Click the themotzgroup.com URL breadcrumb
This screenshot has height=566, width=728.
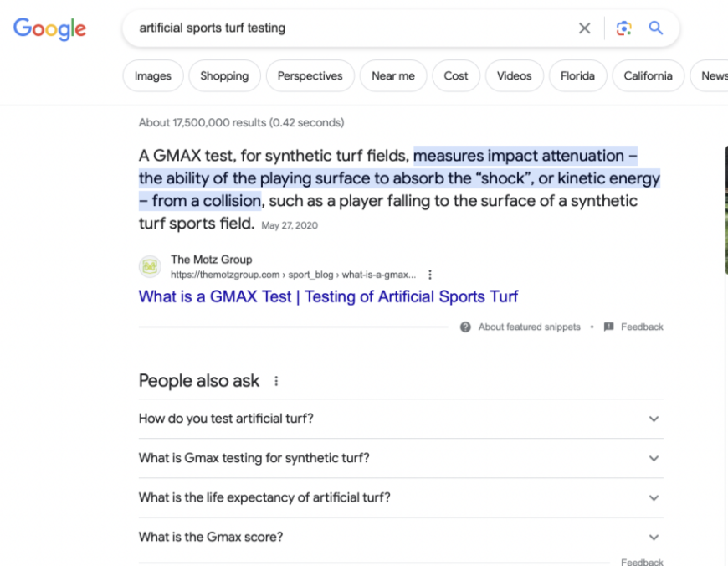click(x=293, y=275)
